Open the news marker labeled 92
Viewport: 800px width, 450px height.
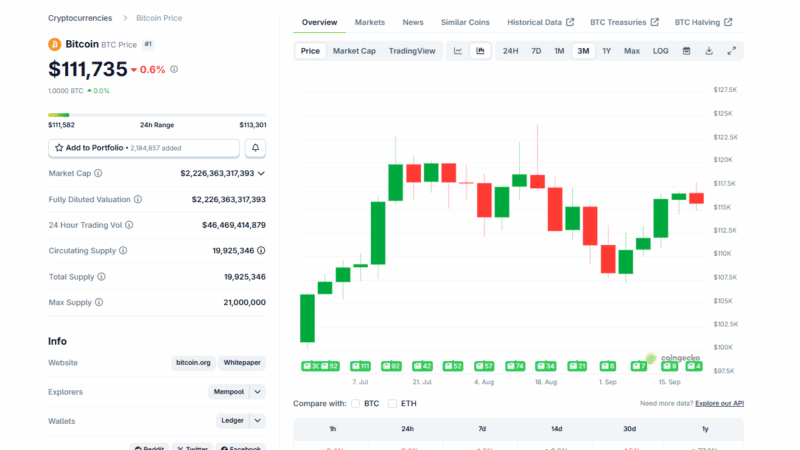(x=391, y=366)
